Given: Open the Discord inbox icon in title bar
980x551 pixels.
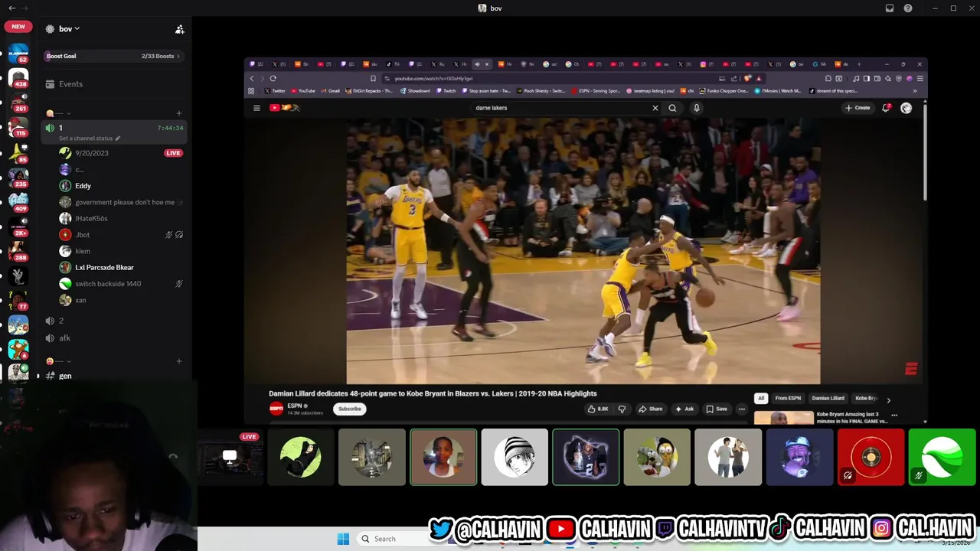Looking at the screenshot, I should (890, 8).
